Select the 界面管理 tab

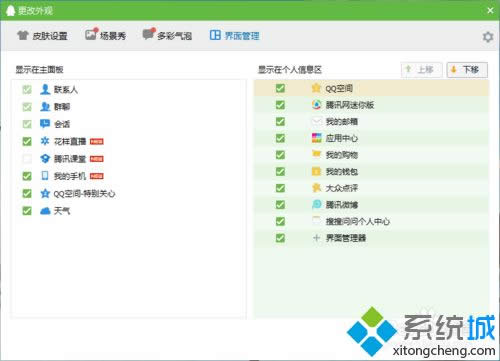(234, 35)
